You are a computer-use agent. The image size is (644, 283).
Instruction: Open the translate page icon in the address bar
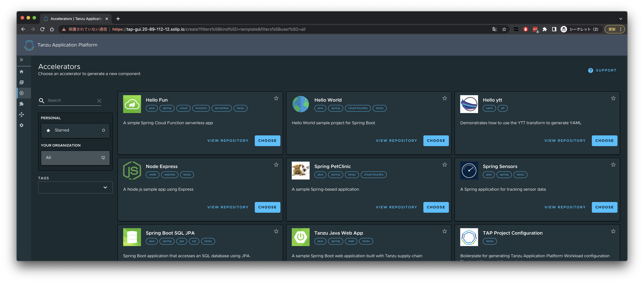click(494, 29)
